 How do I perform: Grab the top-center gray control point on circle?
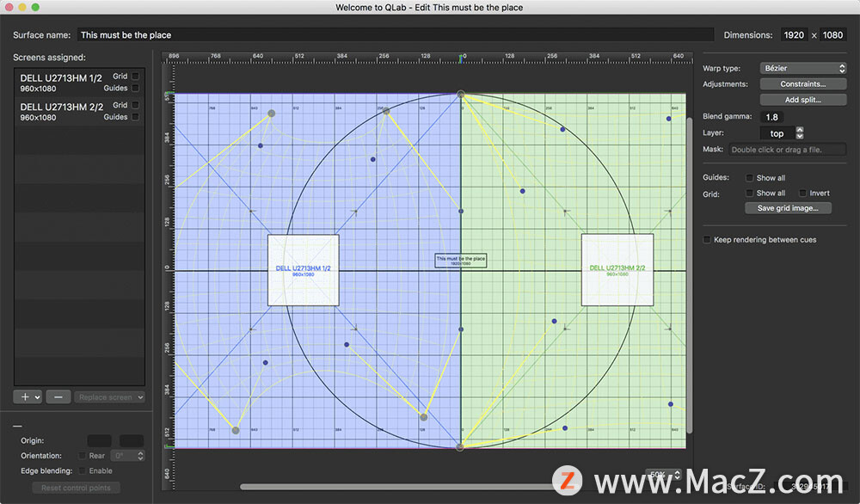461,95
